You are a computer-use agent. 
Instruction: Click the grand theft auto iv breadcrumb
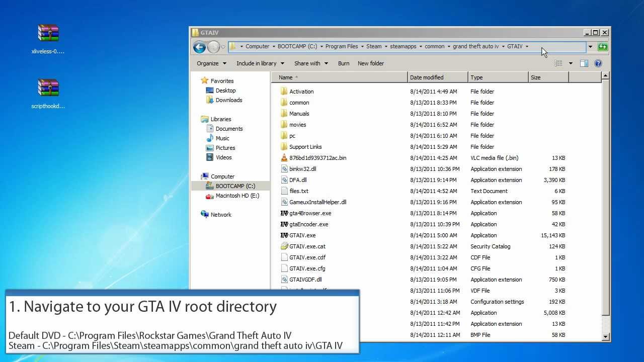point(476,46)
